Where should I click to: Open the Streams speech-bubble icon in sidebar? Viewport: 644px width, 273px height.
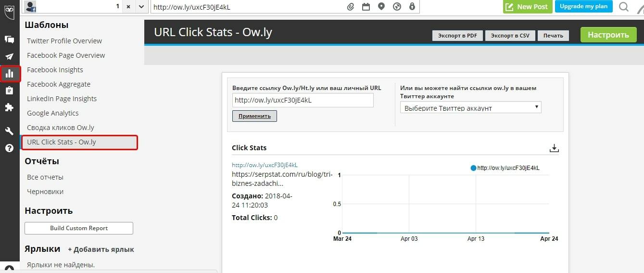pyautogui.click(x=9, y=39)
